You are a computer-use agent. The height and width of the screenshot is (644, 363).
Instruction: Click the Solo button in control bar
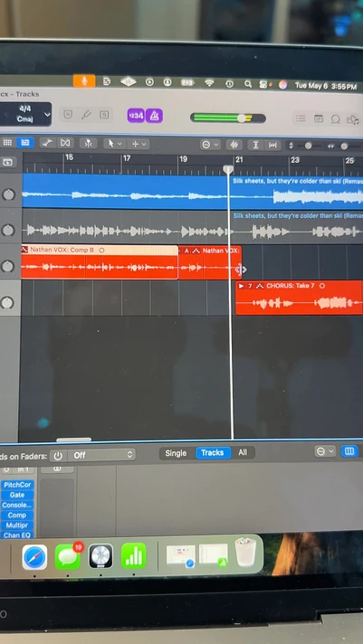104,115
